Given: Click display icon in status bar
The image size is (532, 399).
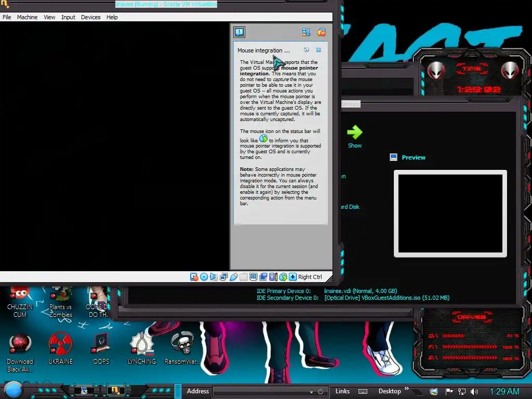Looking at the screenshot, I should tap(253, 277).
